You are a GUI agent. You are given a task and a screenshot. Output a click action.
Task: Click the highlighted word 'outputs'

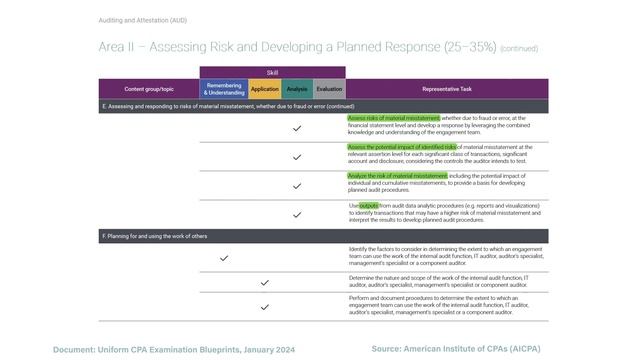pyautogui.click(x=369, y=206)
